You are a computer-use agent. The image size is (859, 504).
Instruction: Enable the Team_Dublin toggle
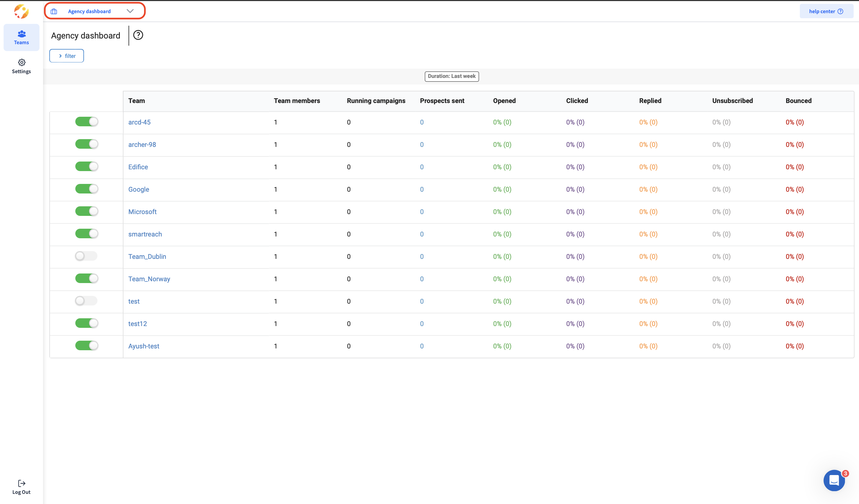point(86,256)
